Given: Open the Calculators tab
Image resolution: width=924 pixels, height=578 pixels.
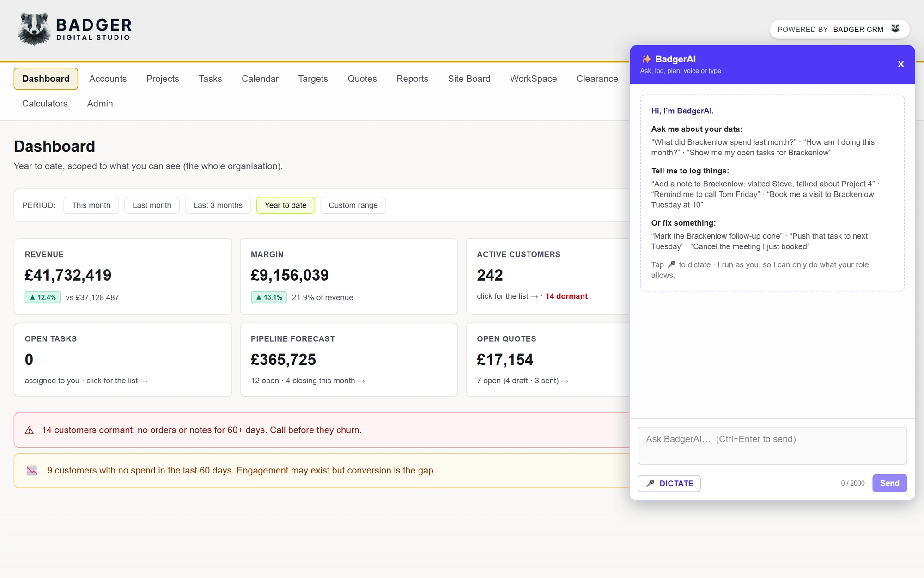Looking at the screenshot, I should click(x=45, y=104).
